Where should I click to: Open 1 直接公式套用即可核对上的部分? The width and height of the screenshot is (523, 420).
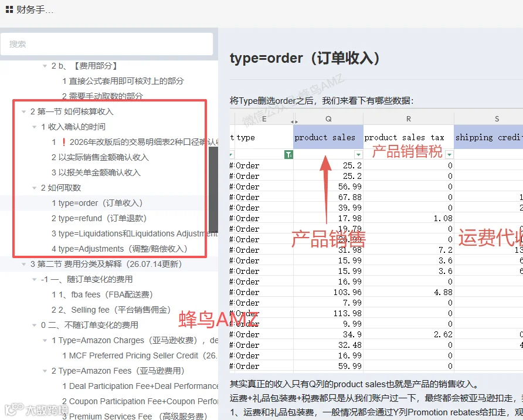click(123, 81)
